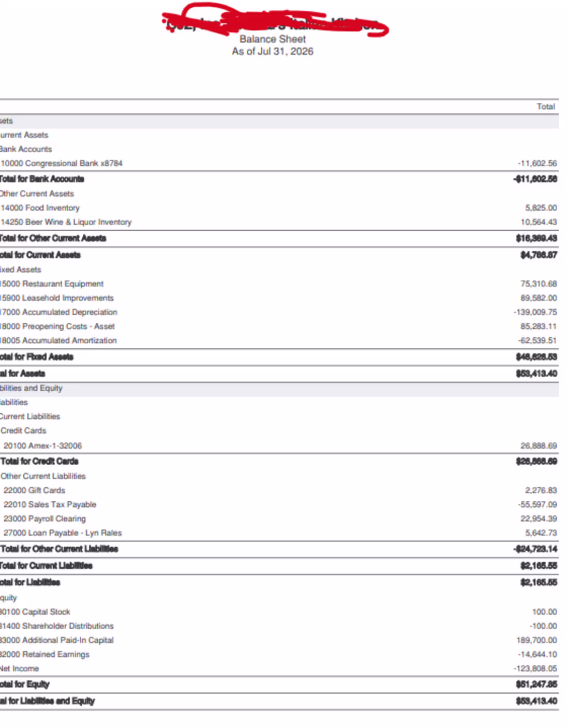Select Total for Other Current Liabilities row

[x=279, y=549]
